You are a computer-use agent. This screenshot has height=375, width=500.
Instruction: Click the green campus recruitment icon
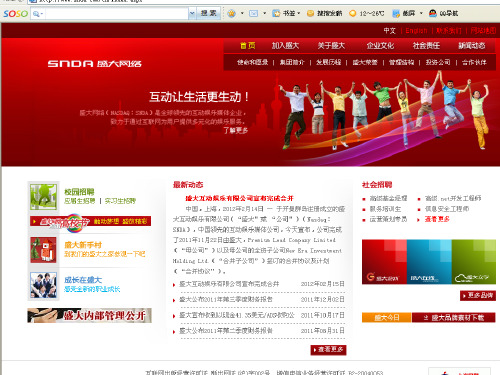click(43, 197)
